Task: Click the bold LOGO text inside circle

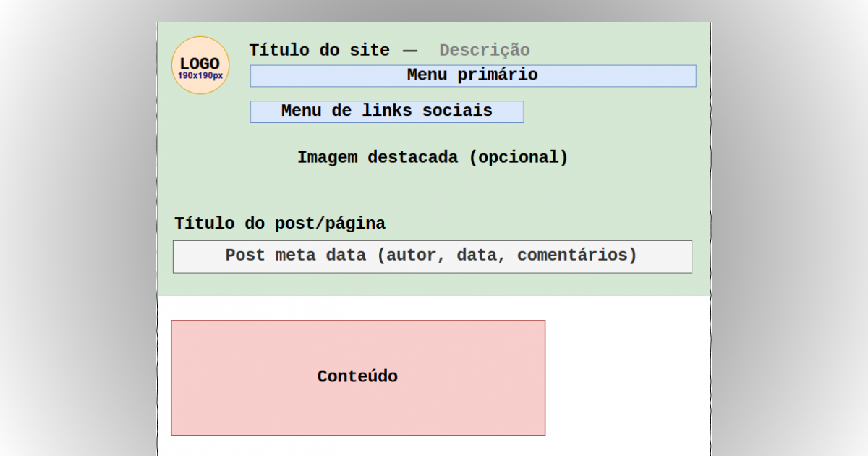Action: 200,64
